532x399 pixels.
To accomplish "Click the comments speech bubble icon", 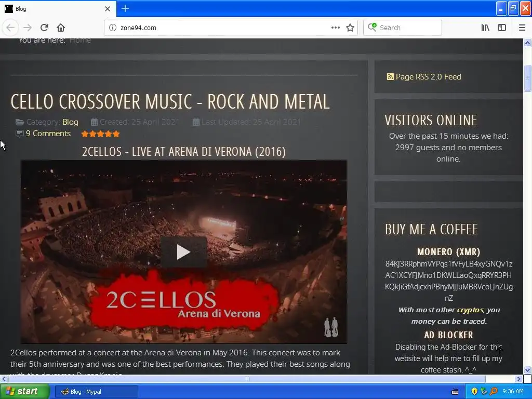I will (20, 134).
